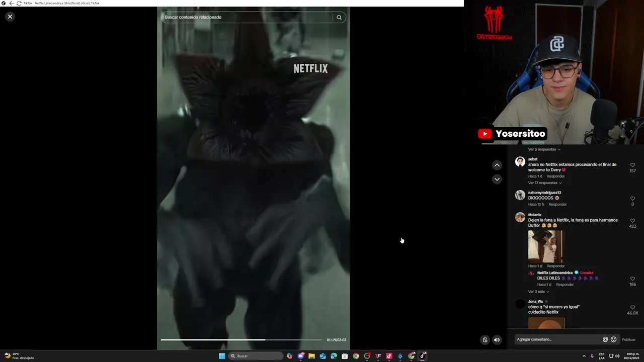
Task: Open Copilot icon in taskbar
Action: [289, 356]
